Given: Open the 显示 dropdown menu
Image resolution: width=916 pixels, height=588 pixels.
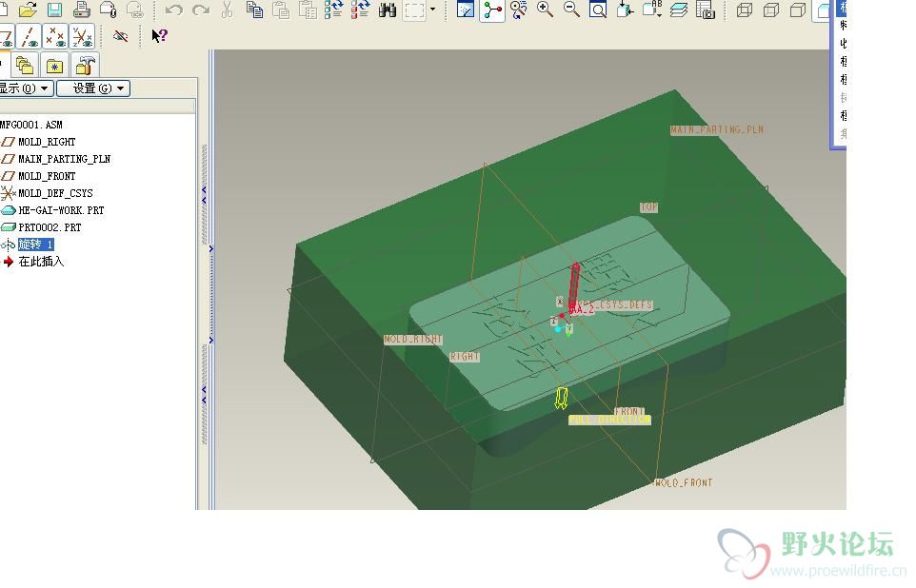Looking at the screenshot, I should pos(26,88).
